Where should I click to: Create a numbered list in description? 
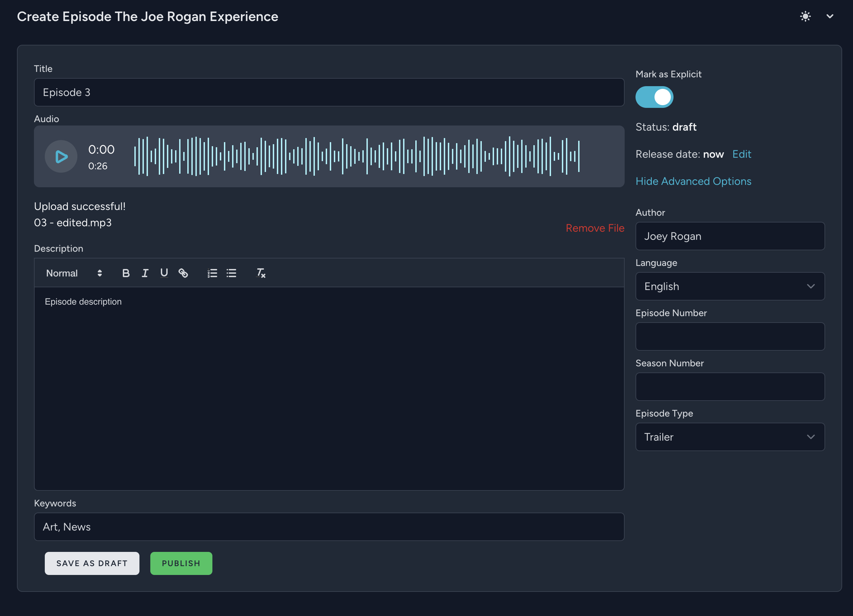point(212,273)
